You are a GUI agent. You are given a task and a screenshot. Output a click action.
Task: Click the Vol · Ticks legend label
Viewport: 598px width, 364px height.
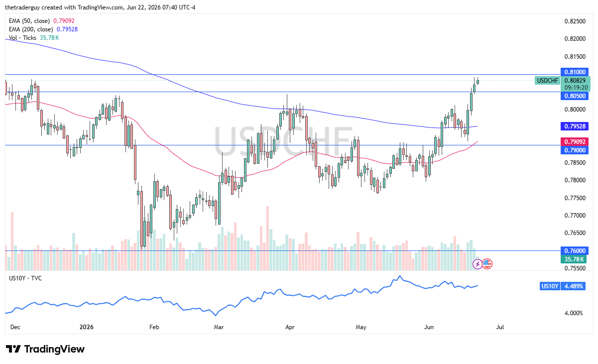[x=23, y=37]
